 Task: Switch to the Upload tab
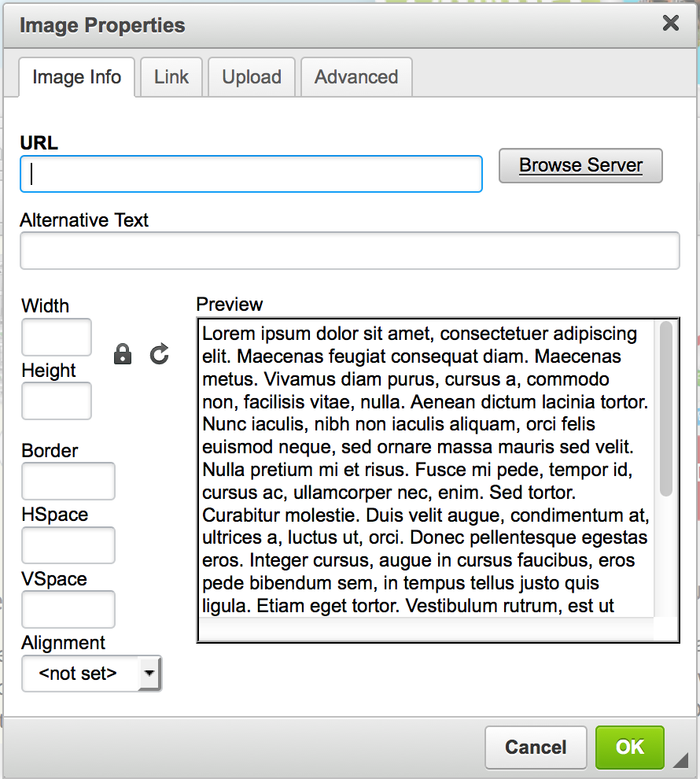coord(252,77)
